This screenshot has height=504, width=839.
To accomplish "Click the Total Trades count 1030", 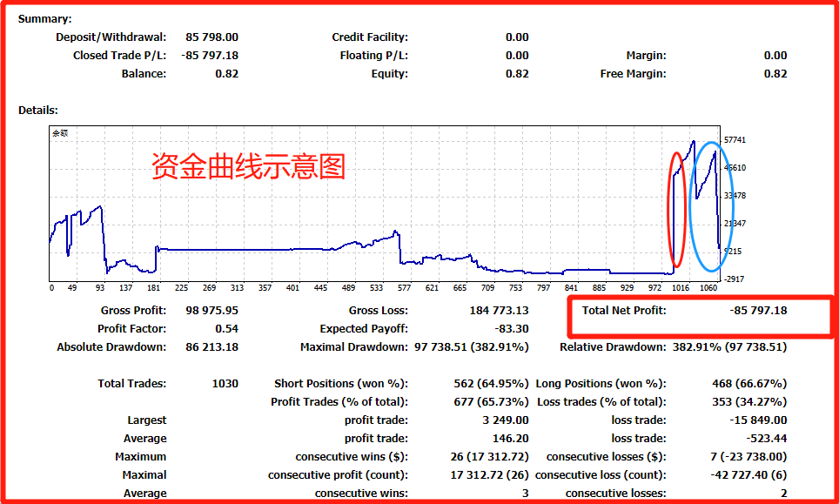I will [x=225, y=384].
